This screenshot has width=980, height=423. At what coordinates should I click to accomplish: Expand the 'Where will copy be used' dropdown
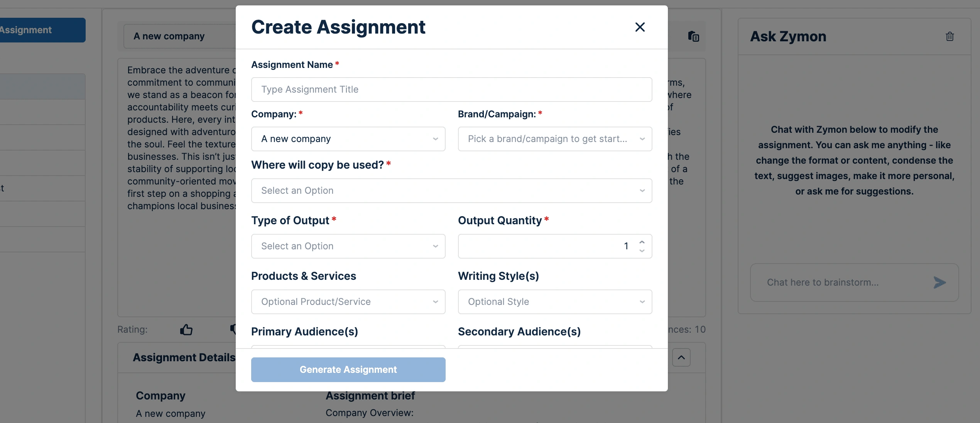[451, 191]
